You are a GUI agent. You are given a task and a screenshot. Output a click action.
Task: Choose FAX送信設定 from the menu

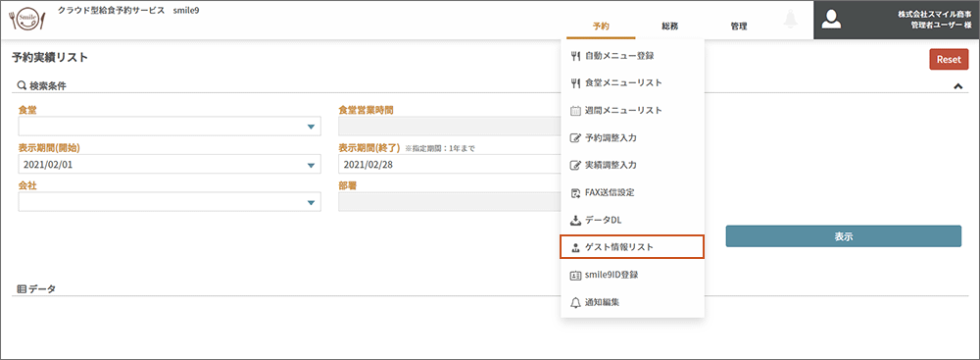(632, 192)
